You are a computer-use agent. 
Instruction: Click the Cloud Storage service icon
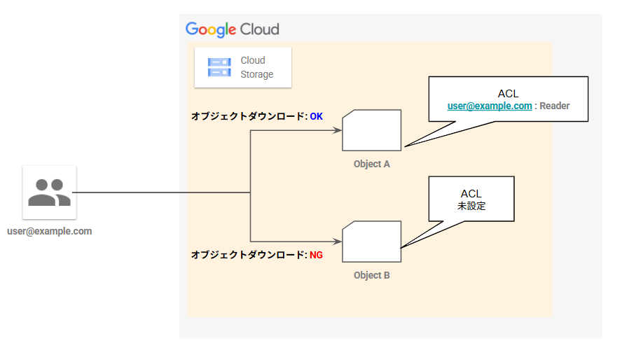pyautogui.click(x=219, y=67)
